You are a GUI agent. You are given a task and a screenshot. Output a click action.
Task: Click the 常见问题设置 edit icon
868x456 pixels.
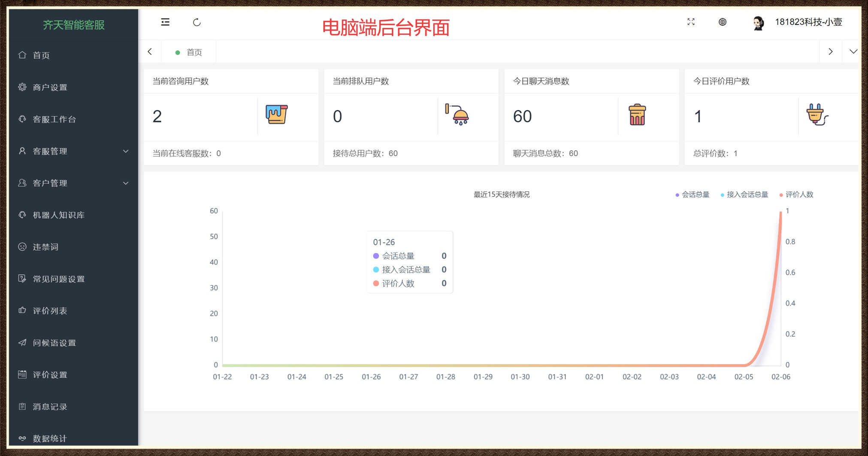point(22,279)
